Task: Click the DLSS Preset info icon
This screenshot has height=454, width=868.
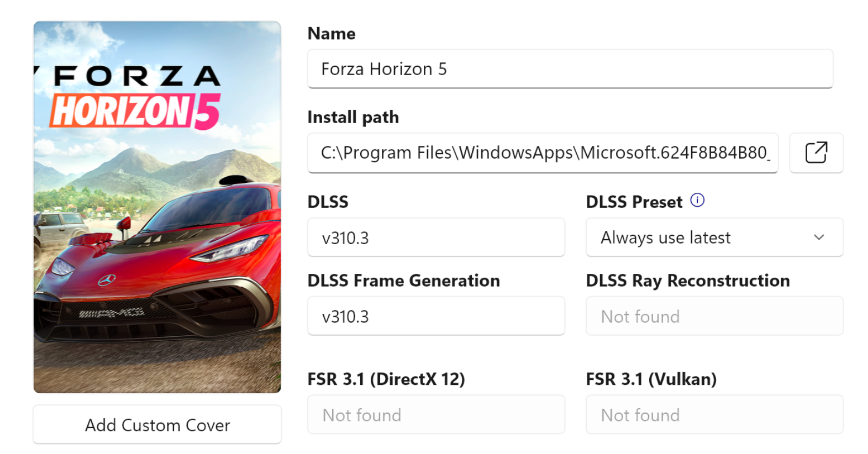Action: pyautogui.click(x=697, y=200)
